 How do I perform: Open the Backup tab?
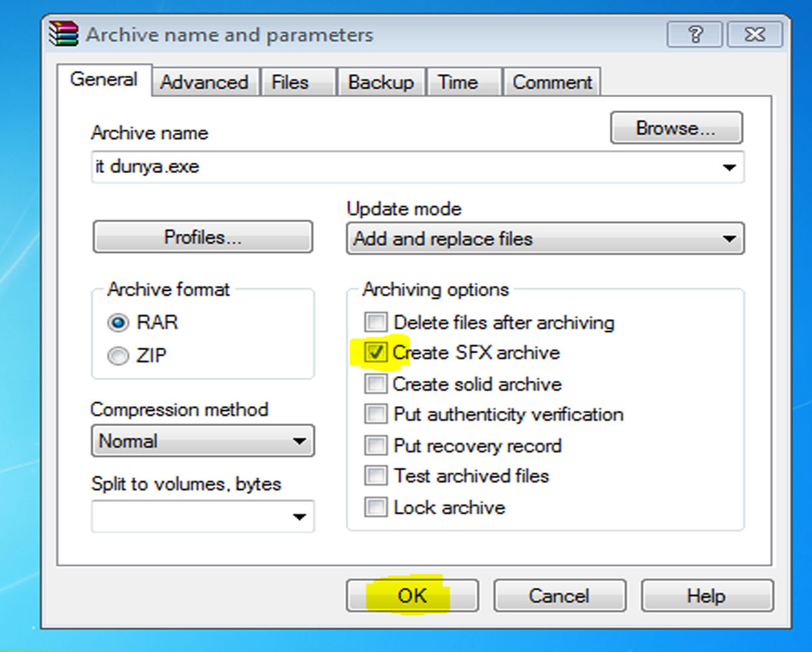pos(381,81)
